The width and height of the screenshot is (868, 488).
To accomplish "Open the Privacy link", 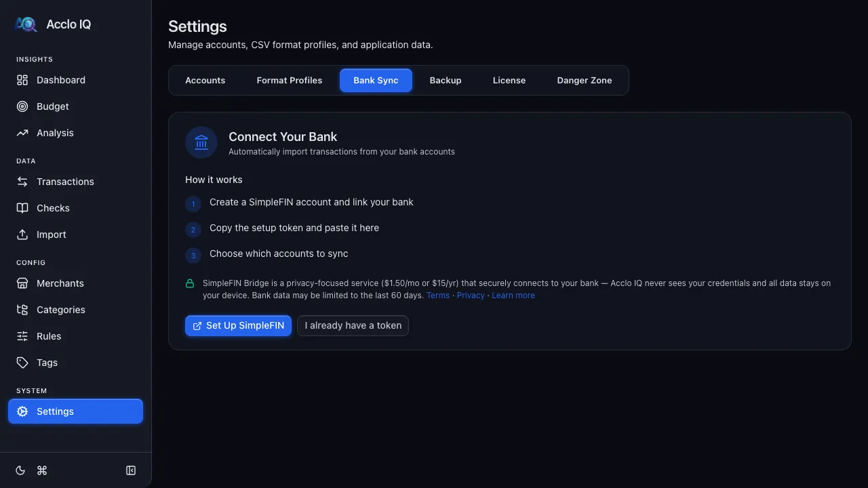I will point(471,296).
